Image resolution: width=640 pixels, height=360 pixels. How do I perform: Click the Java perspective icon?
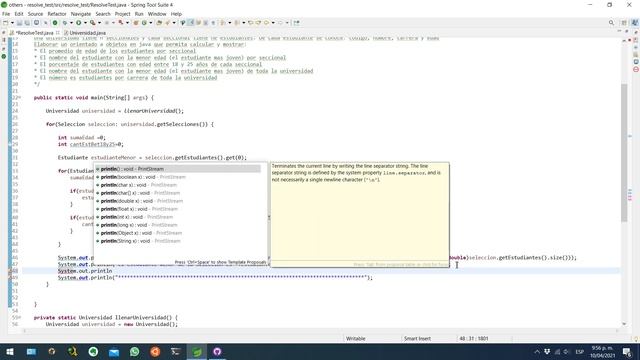point(635,23)
